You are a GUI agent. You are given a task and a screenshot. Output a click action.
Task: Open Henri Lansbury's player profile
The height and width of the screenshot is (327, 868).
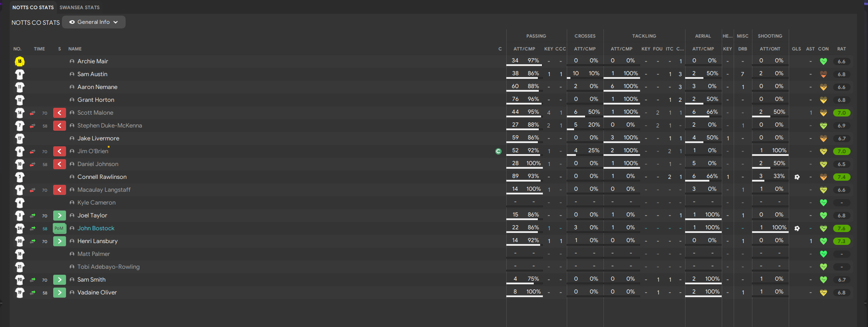point(97,241)
